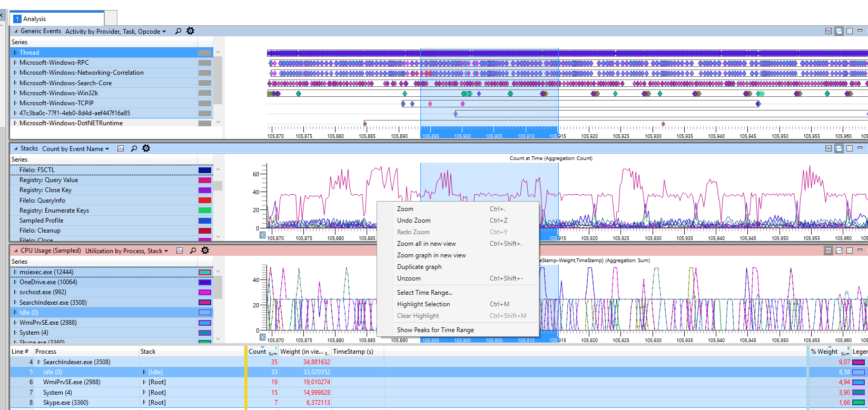
Task: Open 'Count by Event Name' preset dropdown
Action: click(75, 149)
